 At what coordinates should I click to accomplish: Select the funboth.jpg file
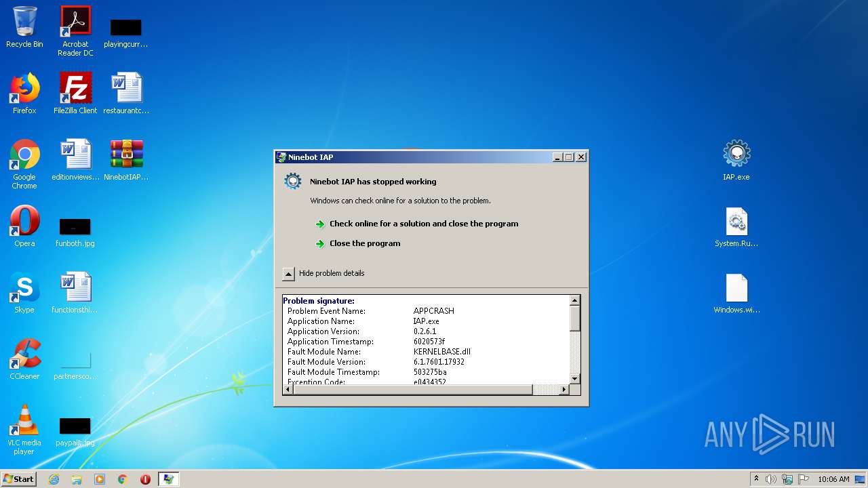point(75,232)
